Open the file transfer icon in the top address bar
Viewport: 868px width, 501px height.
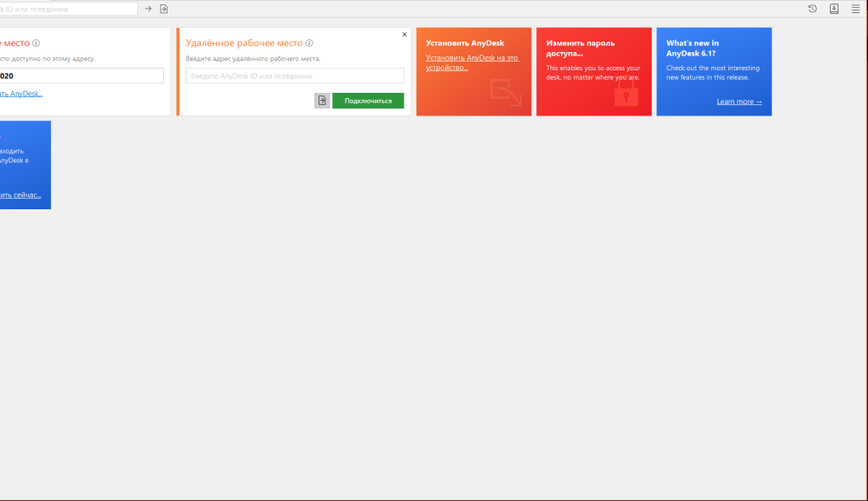click(x=164, y=9)
